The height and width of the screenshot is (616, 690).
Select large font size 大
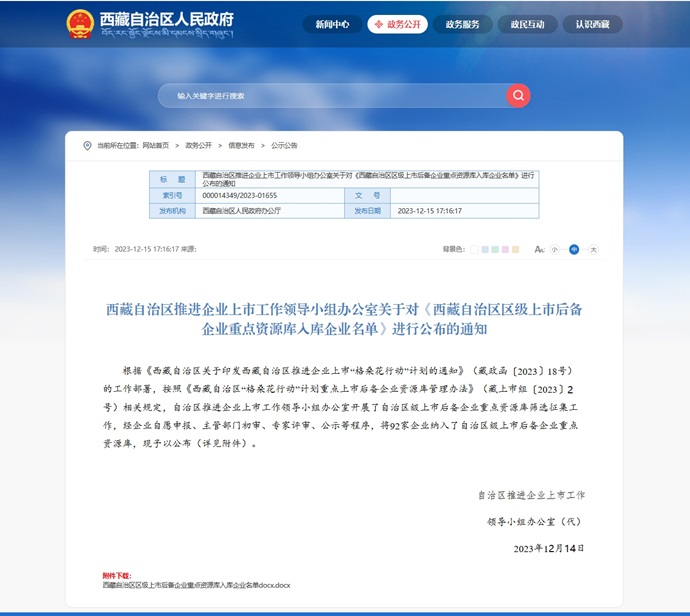593,249
